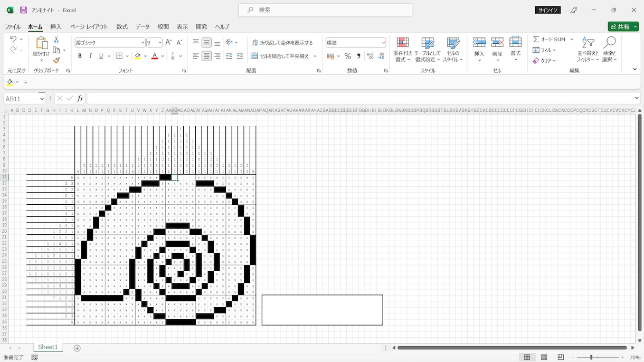
Task: Switch to the ページ レイアウト ribbon tab
Action: [89, 27]
